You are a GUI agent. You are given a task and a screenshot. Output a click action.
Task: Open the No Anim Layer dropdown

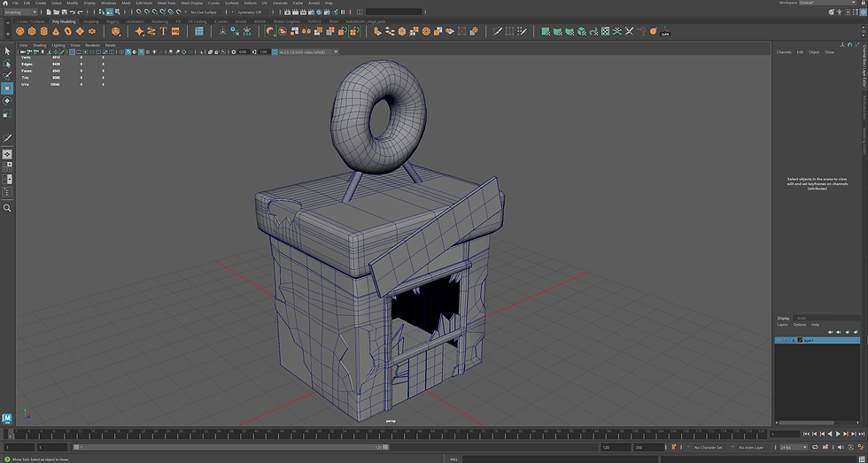pos(754,448)
